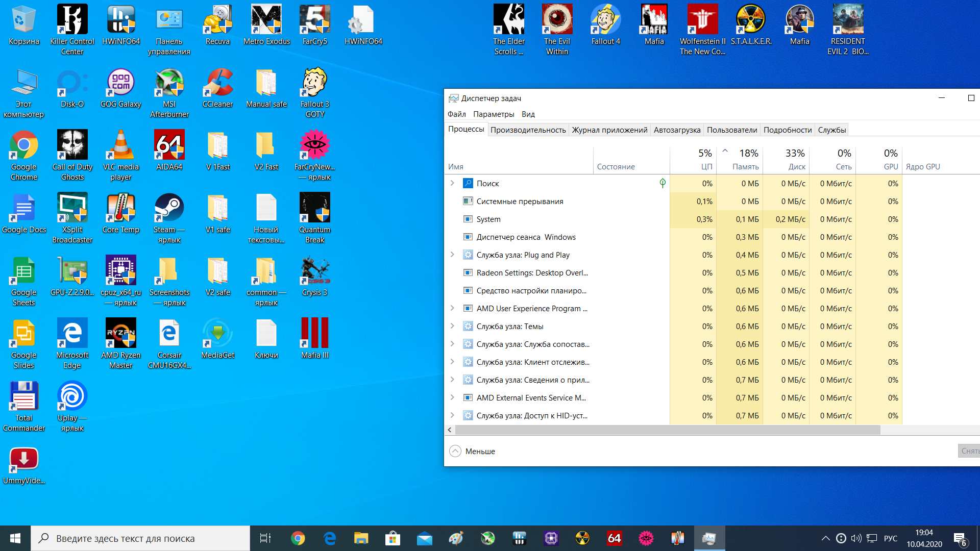980x551 pixels.
Task: Expand Поиск process tree item
Action: click(452, 183)
